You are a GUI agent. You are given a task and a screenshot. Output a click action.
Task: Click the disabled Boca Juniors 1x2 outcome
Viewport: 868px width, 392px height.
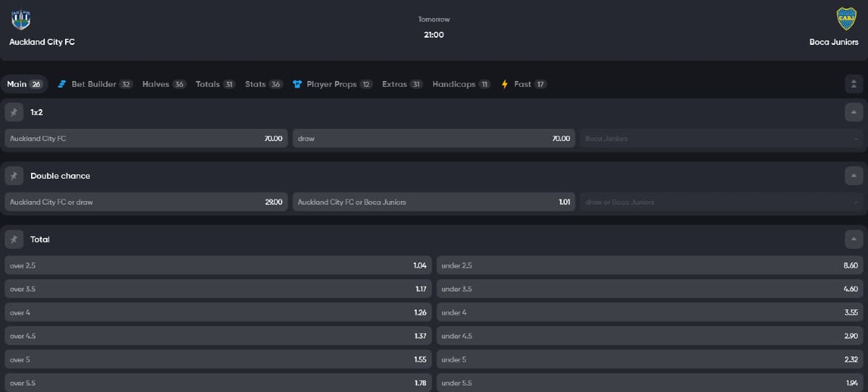(721, 138)
